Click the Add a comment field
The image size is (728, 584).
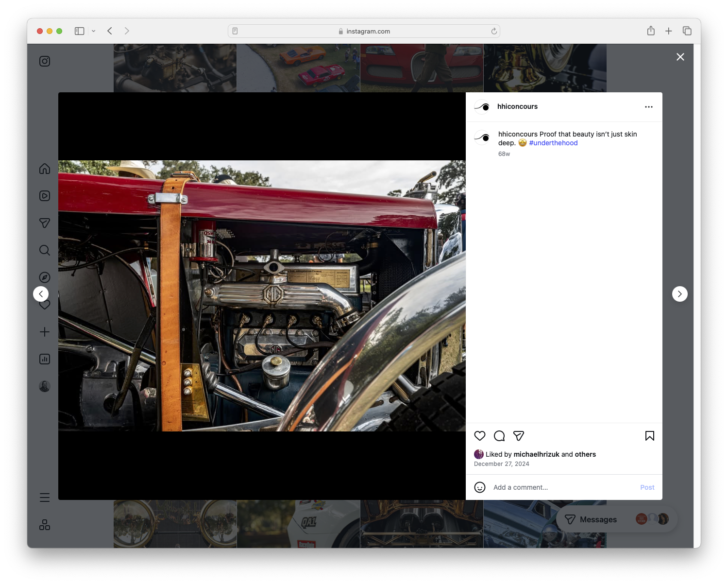pos(534,487)
